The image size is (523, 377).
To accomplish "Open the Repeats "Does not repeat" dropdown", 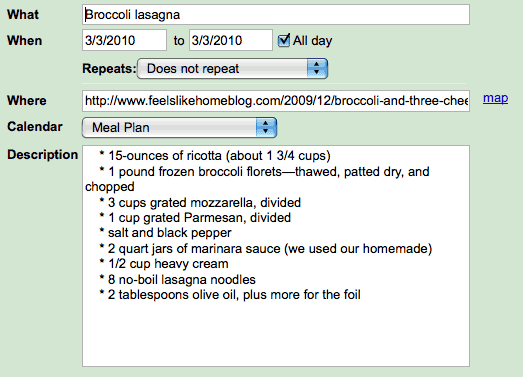I will pos(232,69).
